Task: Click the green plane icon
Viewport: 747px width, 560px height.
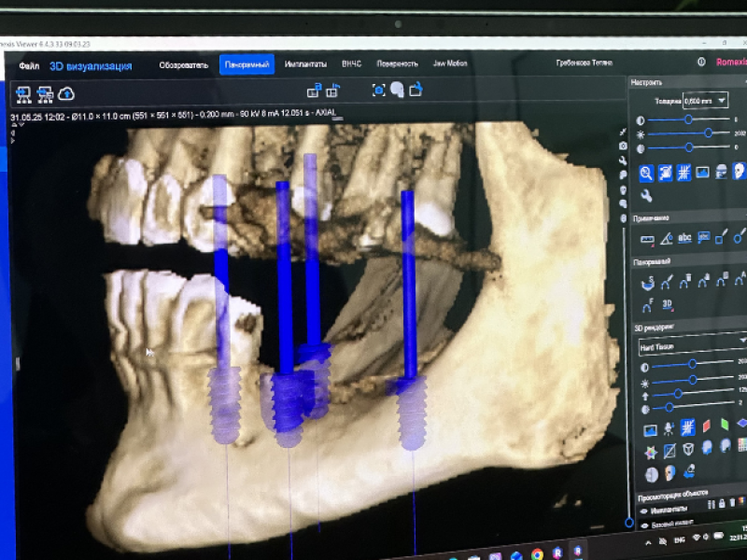Action: [x=725, y=425]
